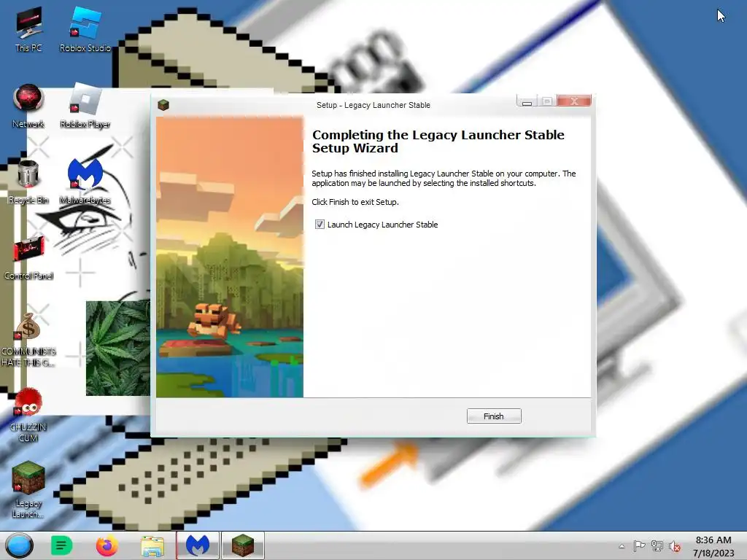Select the COMMUNISTS HATE THIS money bag icon
This screenshot has height=560, width=747.
[x=28, y=340]
